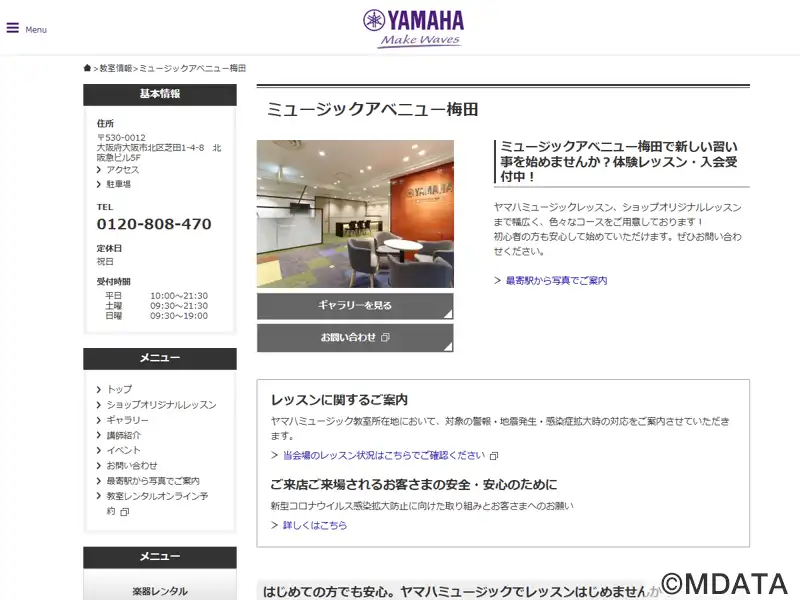Select イベント in sidebar menu
This screenshot has width=800, height=600.
(x=123, y=450)
